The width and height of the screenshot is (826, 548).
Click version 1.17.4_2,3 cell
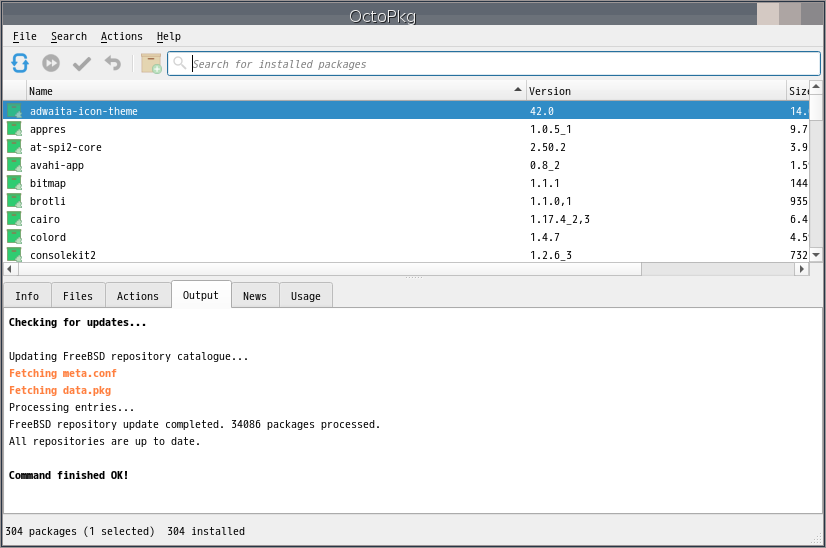560,219
